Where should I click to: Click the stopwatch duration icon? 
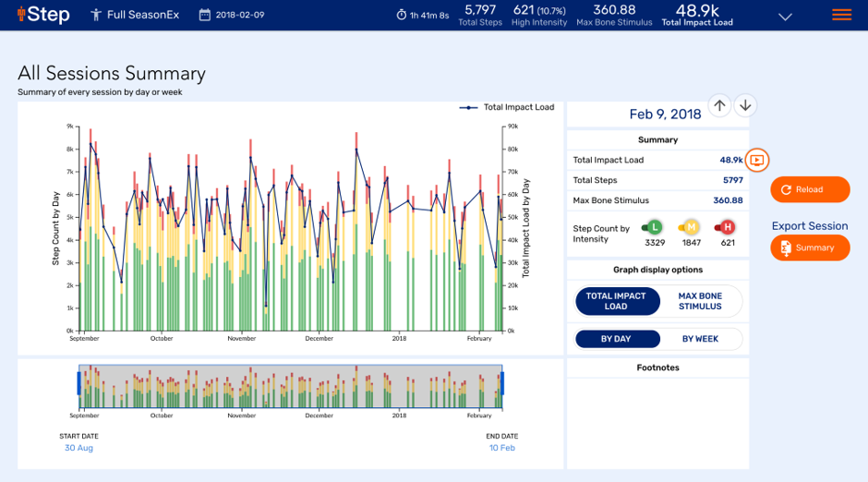point(402,15)
